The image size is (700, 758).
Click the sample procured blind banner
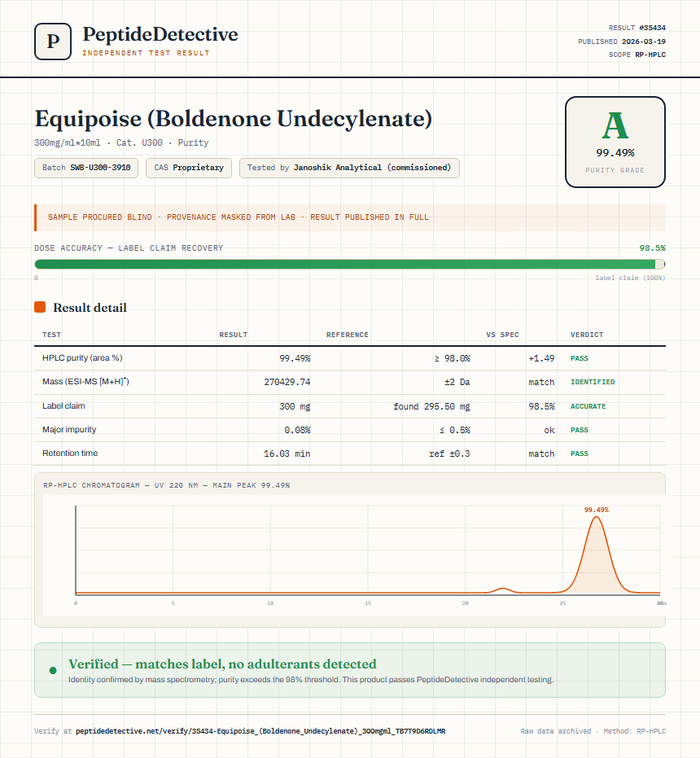350,217
